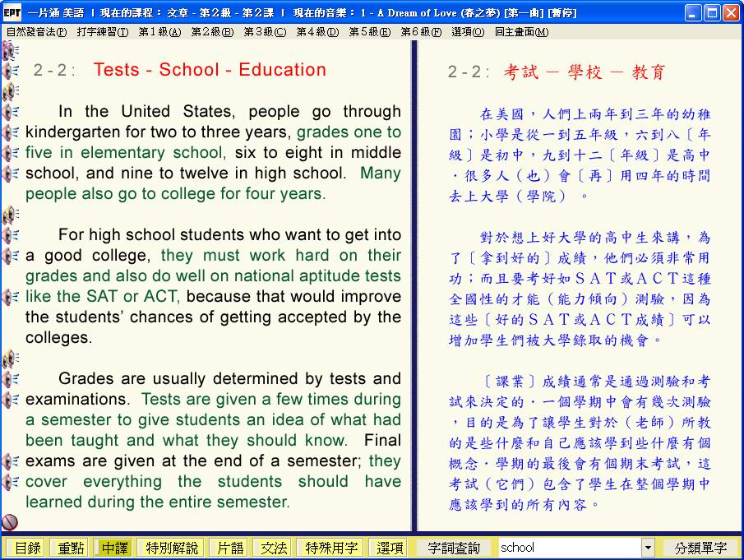
Task: Click speaker icon next to "kindergarten for two"
Action: tap(10, 132)
